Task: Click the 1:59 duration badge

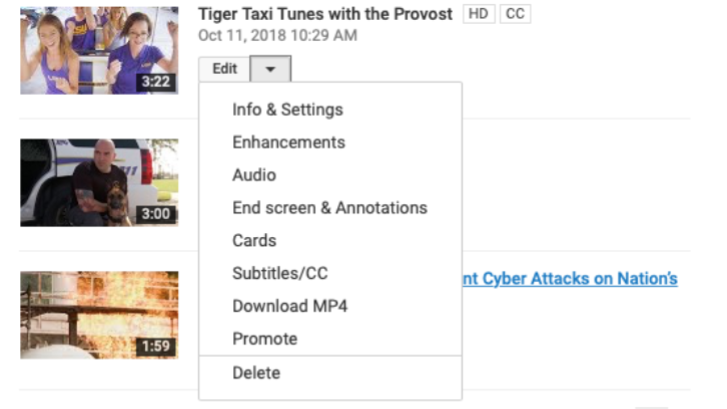Action: pos(155,347)
